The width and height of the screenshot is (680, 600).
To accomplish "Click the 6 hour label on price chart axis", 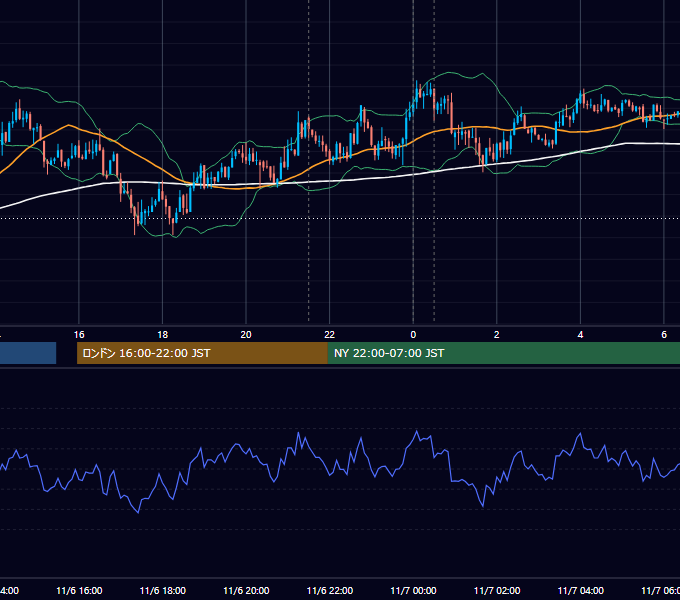I will [x=664, y=335].
